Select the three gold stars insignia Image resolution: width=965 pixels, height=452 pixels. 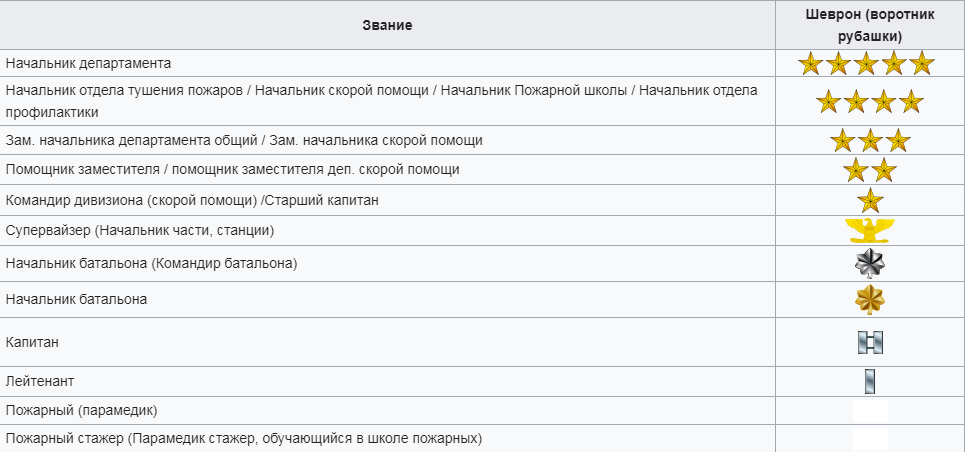pos(870,140)
